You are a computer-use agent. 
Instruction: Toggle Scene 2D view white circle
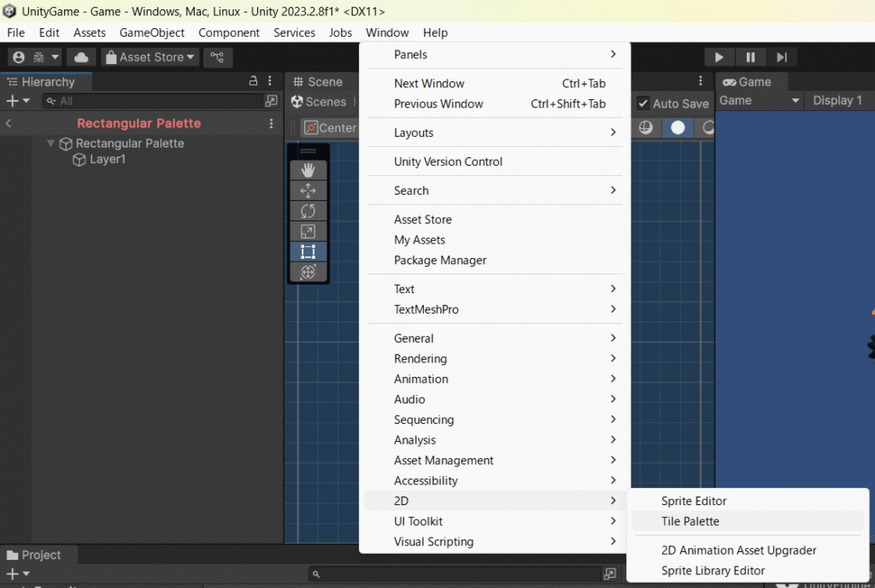tap(678, 127)
